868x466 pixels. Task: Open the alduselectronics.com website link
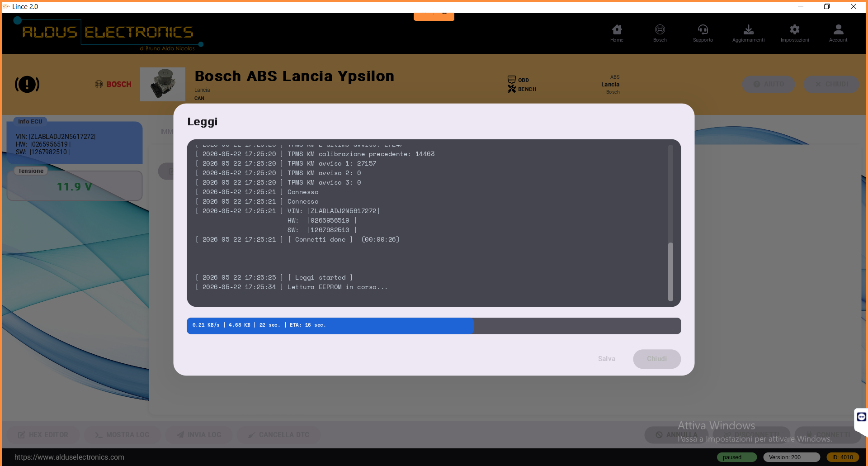coord(69,457)
